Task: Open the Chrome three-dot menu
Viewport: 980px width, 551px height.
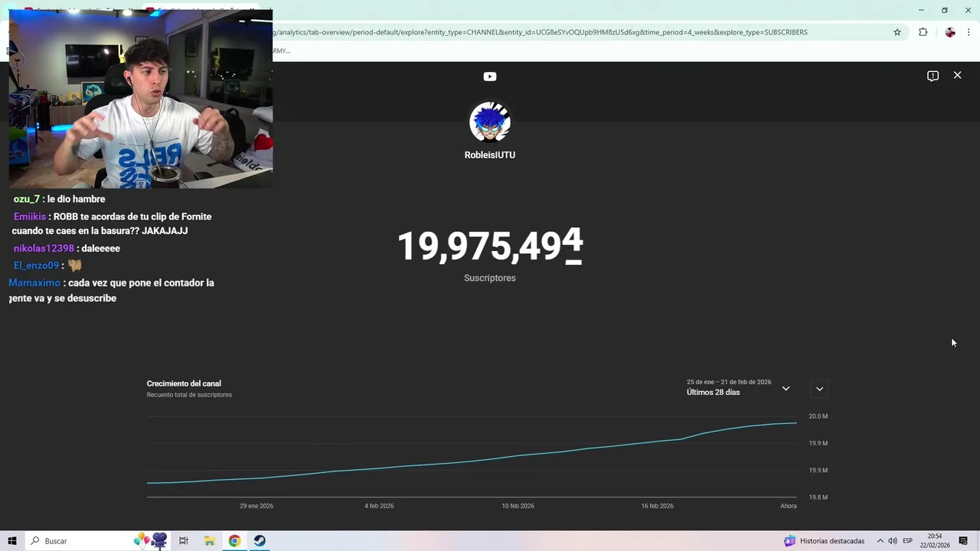Action: click(969, 32)
